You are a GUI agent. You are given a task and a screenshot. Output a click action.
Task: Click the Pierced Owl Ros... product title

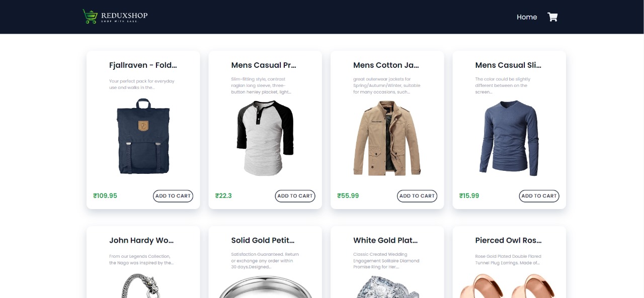[508, 241]
